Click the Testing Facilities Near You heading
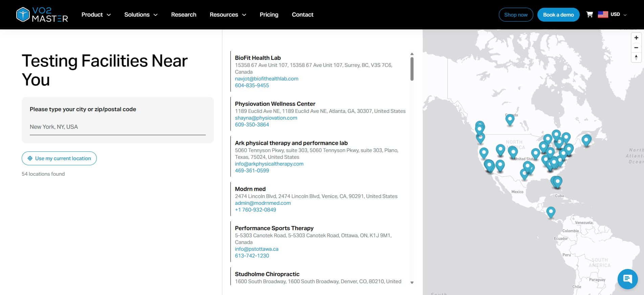This screenshot has width=644, height=295. [105, 70]
